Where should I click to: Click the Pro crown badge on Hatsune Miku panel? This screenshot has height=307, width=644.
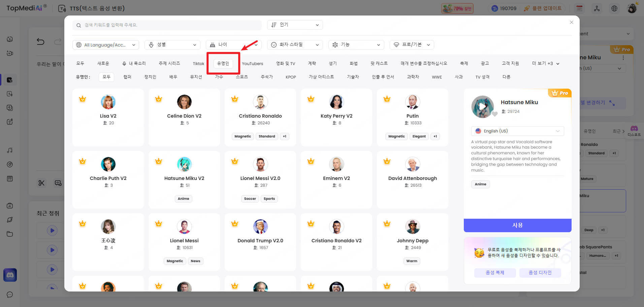(x=560, y=93)
